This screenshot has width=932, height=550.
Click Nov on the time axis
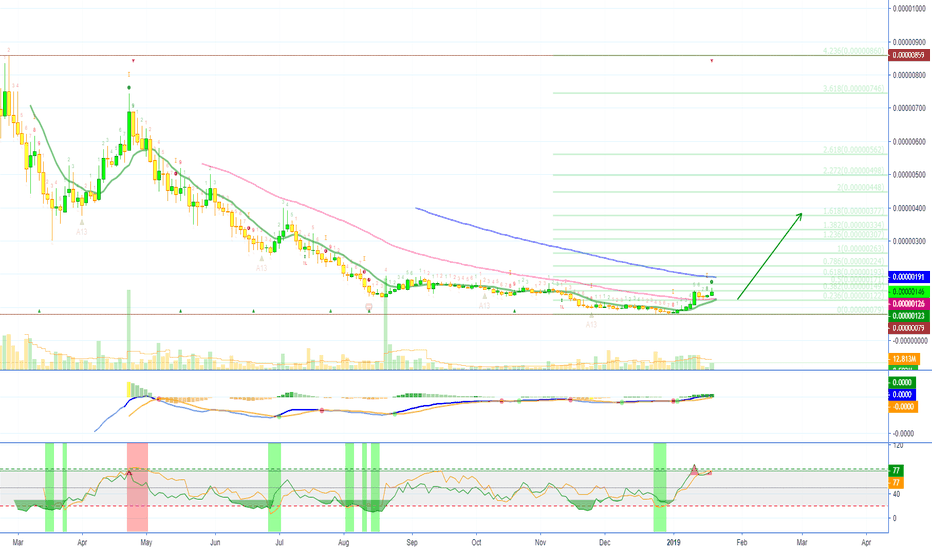(540, 542)
